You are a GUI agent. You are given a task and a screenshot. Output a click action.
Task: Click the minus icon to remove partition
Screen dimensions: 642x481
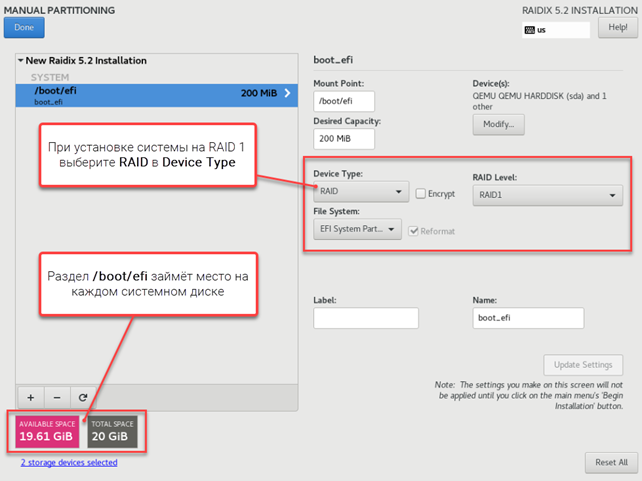(x=56, y=397)
